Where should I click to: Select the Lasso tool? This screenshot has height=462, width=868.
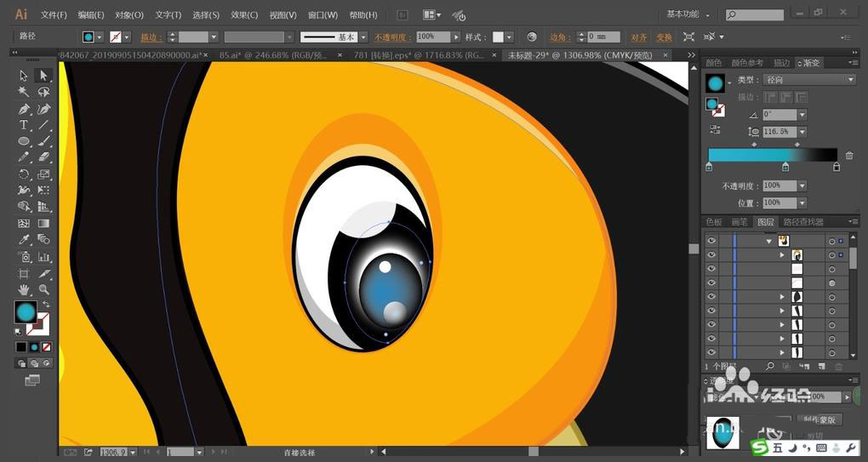(x=43, y=92)
